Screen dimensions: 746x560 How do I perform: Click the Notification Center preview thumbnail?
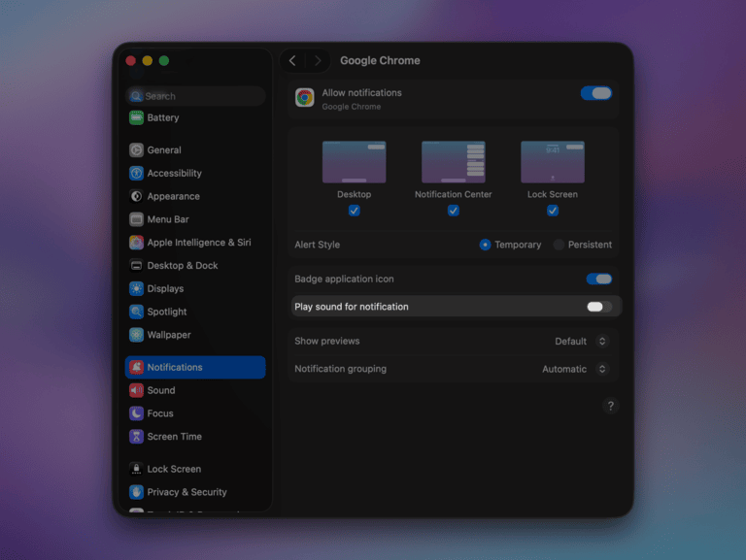pyautogui.click(x=454, y=162)
